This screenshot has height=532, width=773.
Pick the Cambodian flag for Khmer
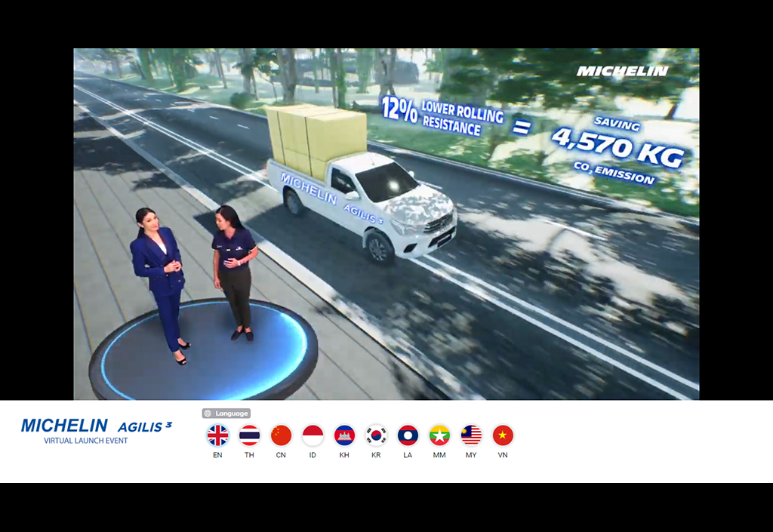(x=344, y=435)
